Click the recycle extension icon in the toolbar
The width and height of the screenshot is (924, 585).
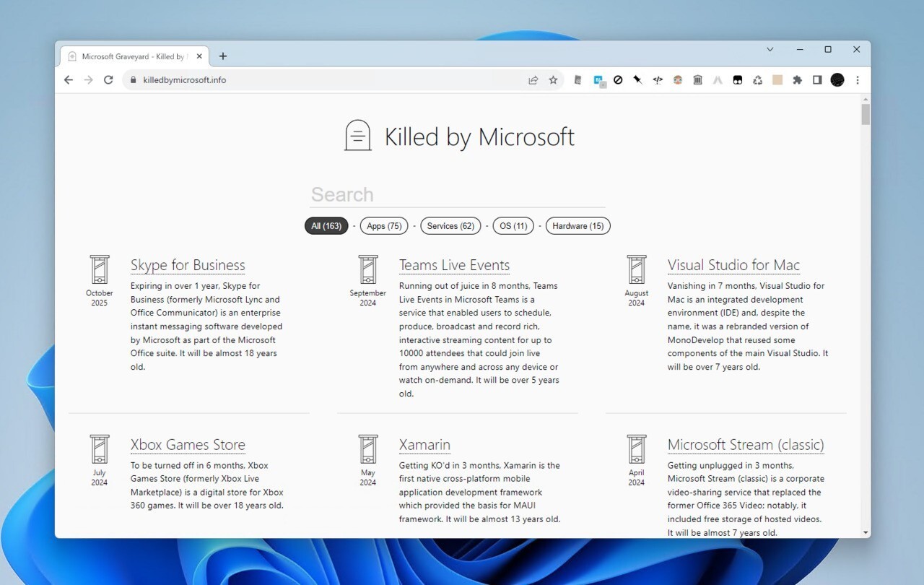[x=758, y=80]
